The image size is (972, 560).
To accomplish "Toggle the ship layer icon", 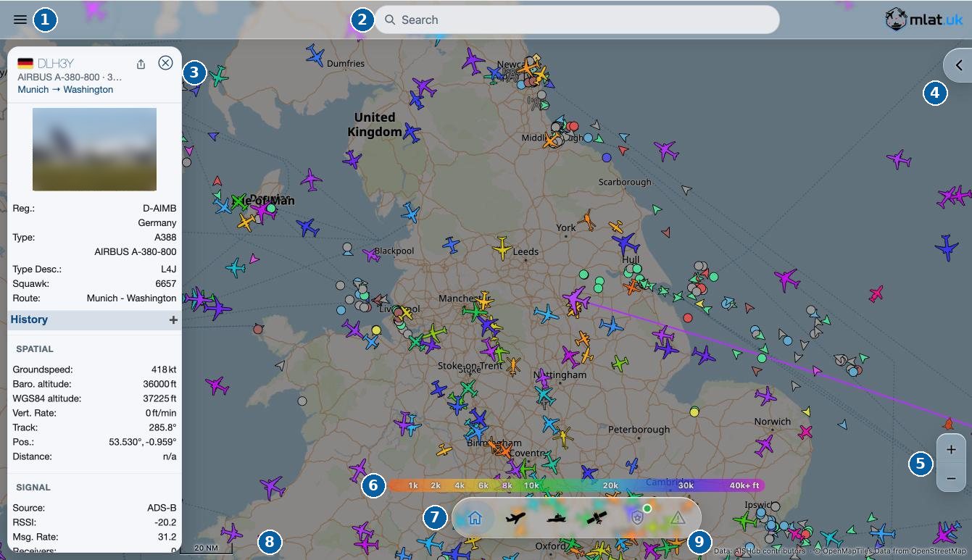I will (x=556, y=518).
